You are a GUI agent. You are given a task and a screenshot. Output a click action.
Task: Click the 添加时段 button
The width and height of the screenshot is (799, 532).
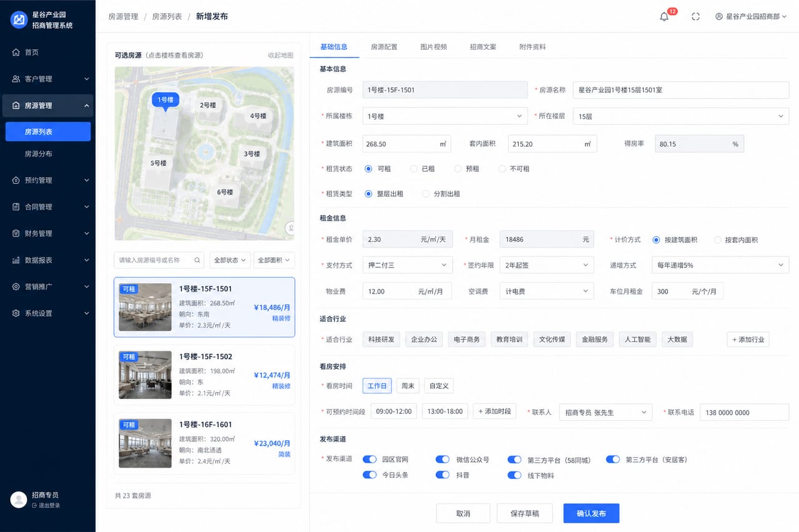pyautogui.click(x=494, y=412)
